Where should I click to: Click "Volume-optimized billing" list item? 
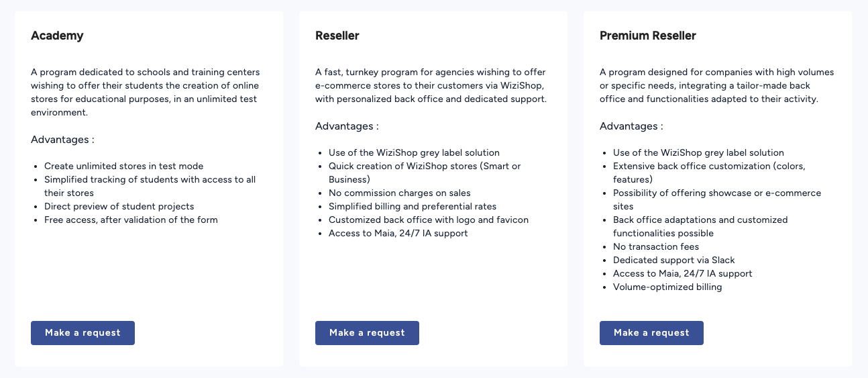coord(667,287)
